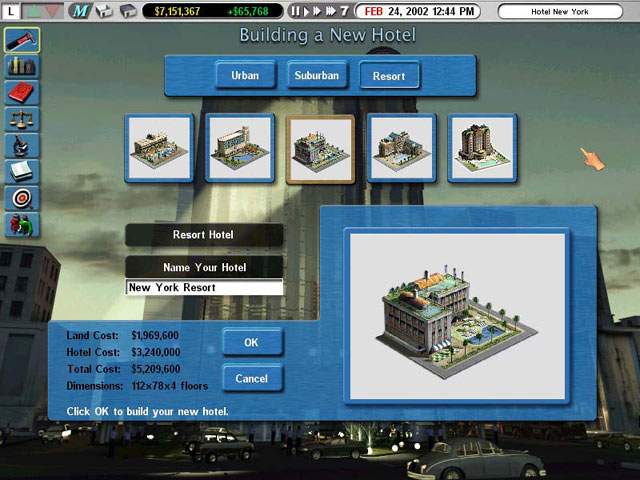Click the green up arrow in top bar

[34, 11]
